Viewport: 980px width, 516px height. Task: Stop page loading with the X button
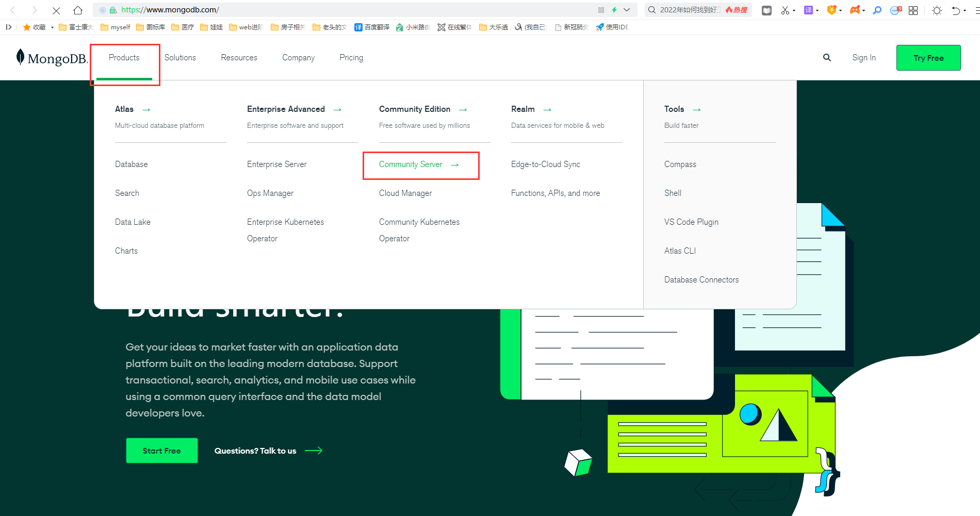pyautogui.click(x=56, y=10)
